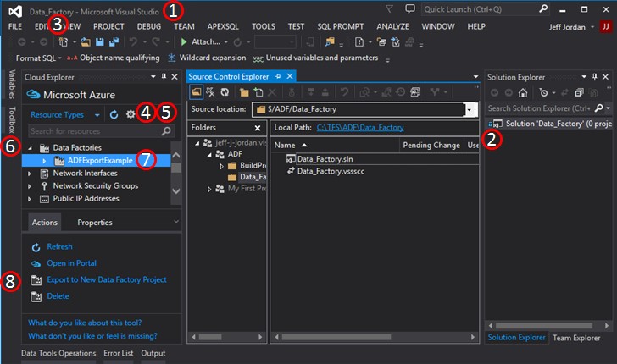Viewport: 617px width, 364px height.
Task: Open the SQL PROMPT menu
Action: pos(341,27)
